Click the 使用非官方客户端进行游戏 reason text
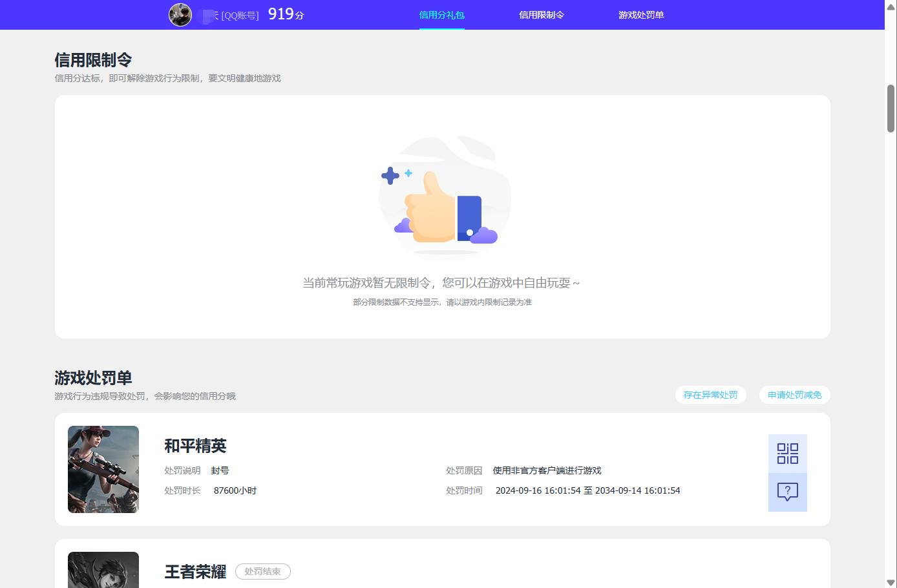This screenshot has width=897, height=588. 547,470
